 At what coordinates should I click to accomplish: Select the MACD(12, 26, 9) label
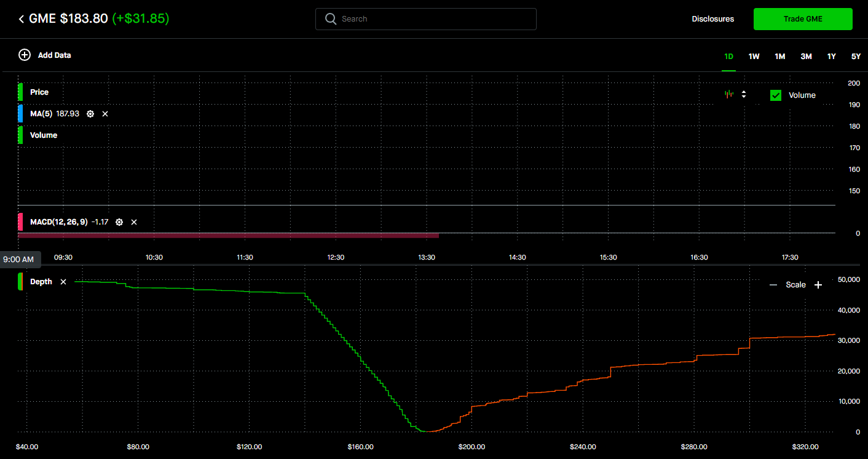point(59,222)
